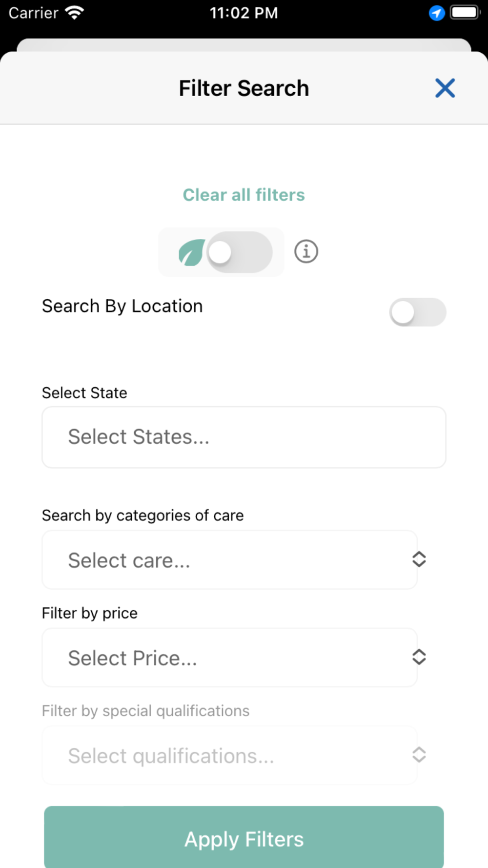Viewport: 488px width, 868px height.
Task: Tap the collapsed sheet handle behind the modal
Action: tap(244, 45)
